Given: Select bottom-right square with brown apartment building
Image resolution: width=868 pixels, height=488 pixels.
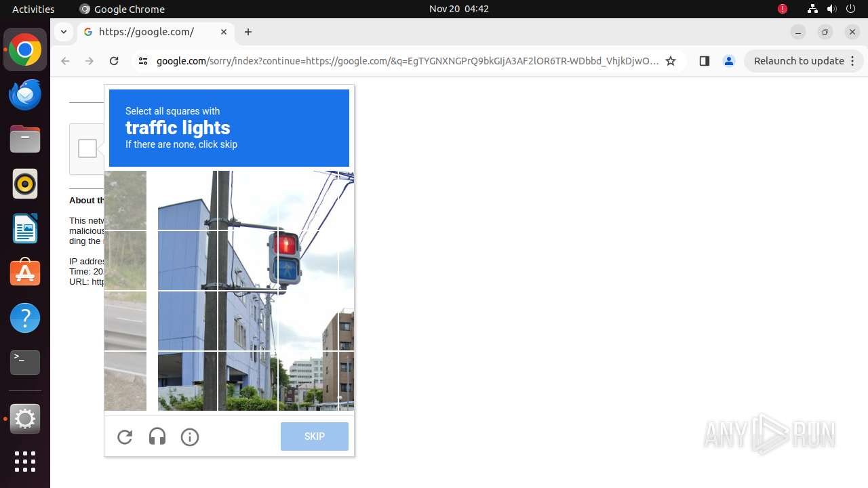Looking at the screenshot, I should point(347,382).
